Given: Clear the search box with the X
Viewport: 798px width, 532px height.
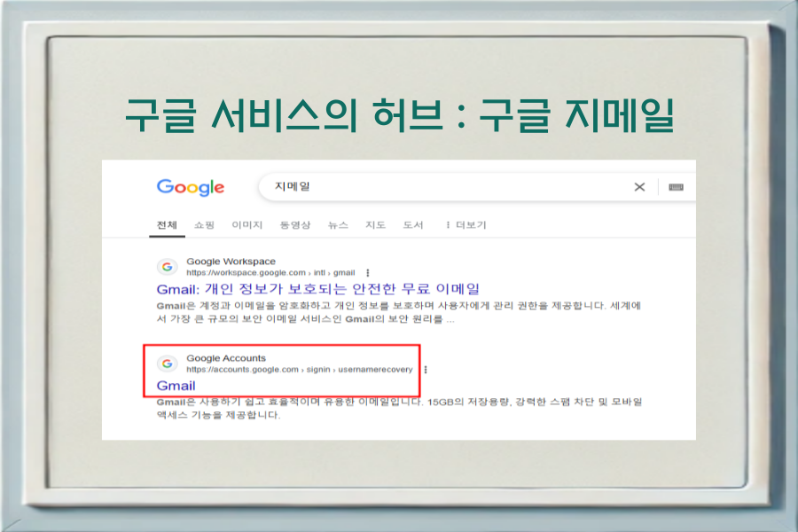Looking at the screenshot, I should [x=639, y=187].
